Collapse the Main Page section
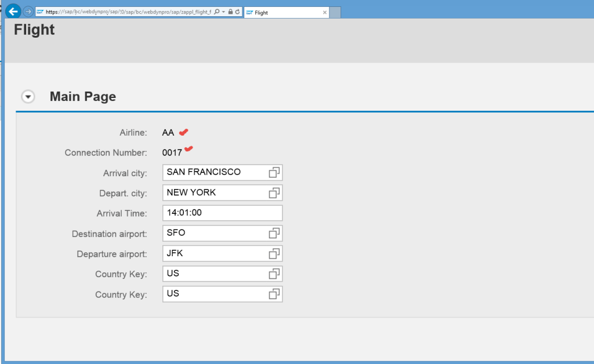 tap(27, 97)
